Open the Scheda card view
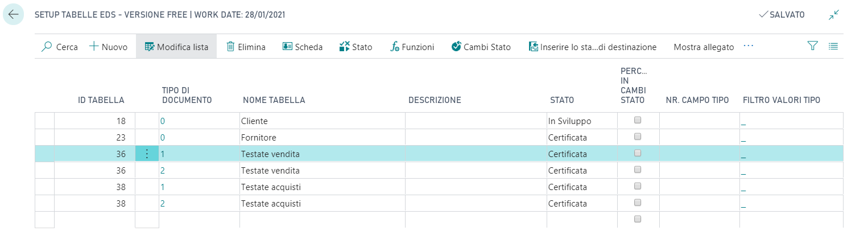This screenshot has height=239, width=868. pyautogui.click(x=303, y=47)
